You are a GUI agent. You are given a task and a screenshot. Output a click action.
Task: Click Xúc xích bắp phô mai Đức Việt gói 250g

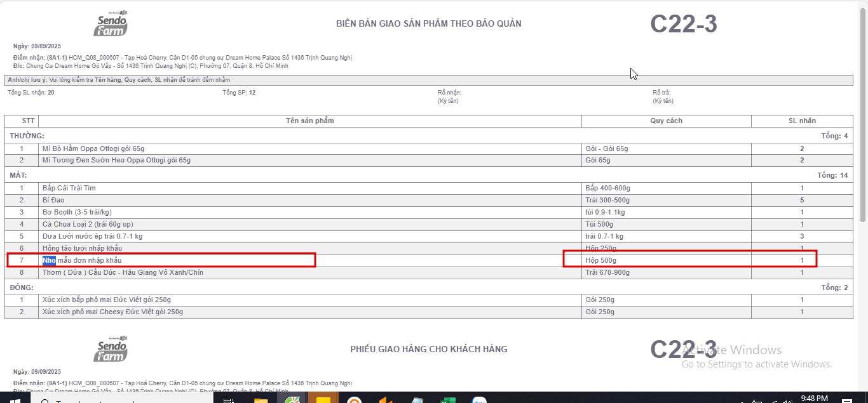click(x=107, y=300)
